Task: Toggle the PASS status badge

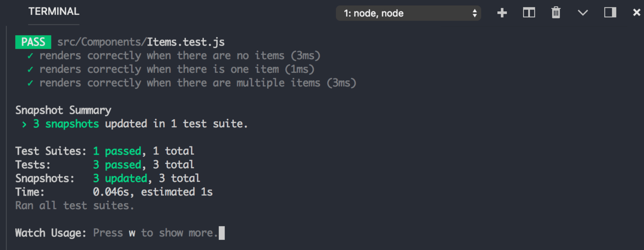Action: pyautogui.click(x=34, y=42)
